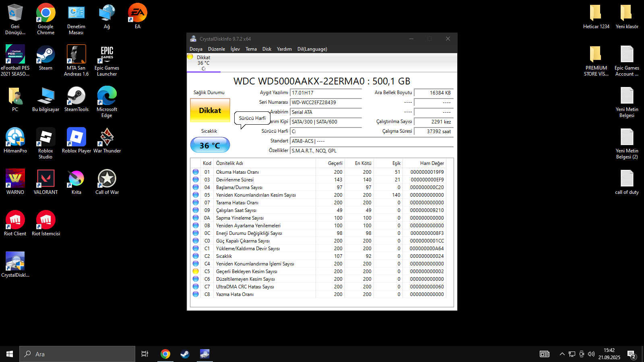Launch the Krita desktop shortcut
The height and width of the screenshot is (362, 644).
click(x=76, y=182)
